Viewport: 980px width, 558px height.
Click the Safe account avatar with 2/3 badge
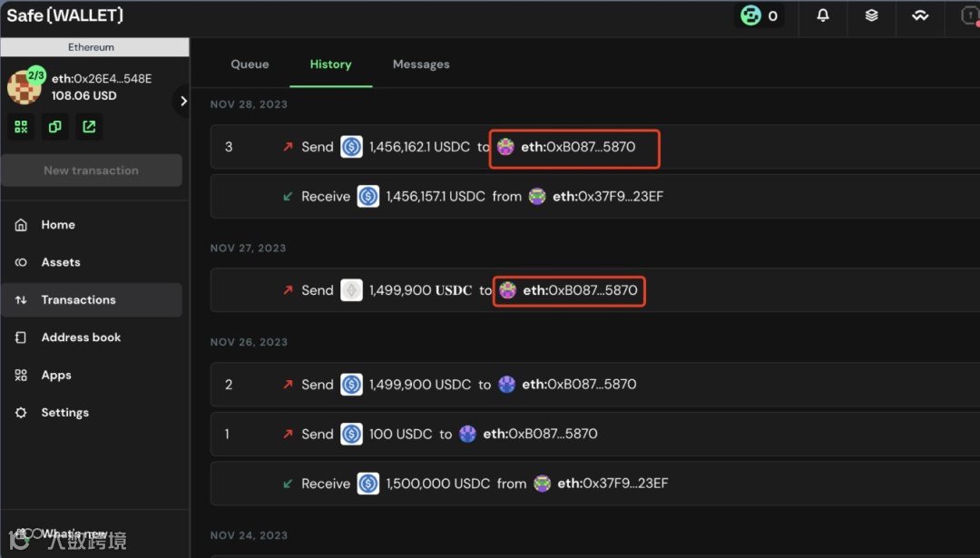[x=25, y=85]
